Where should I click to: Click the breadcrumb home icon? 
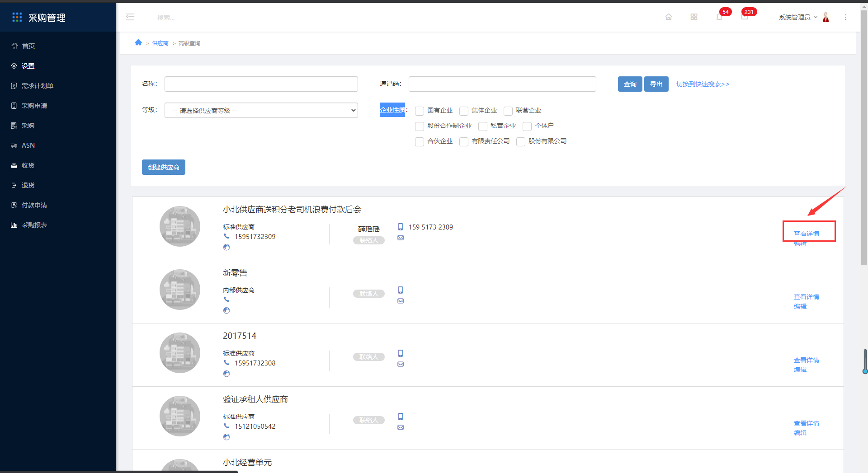coord(138,42)
